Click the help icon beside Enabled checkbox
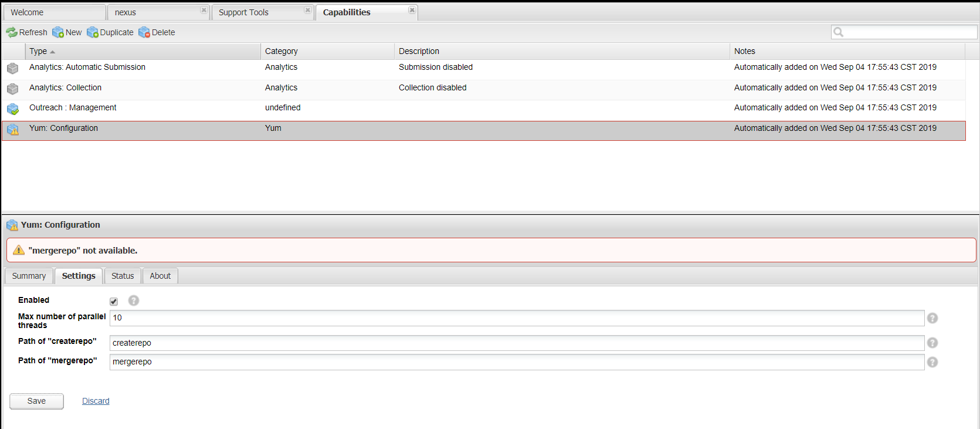Screen dimensions: 980x429 [134, 300]
